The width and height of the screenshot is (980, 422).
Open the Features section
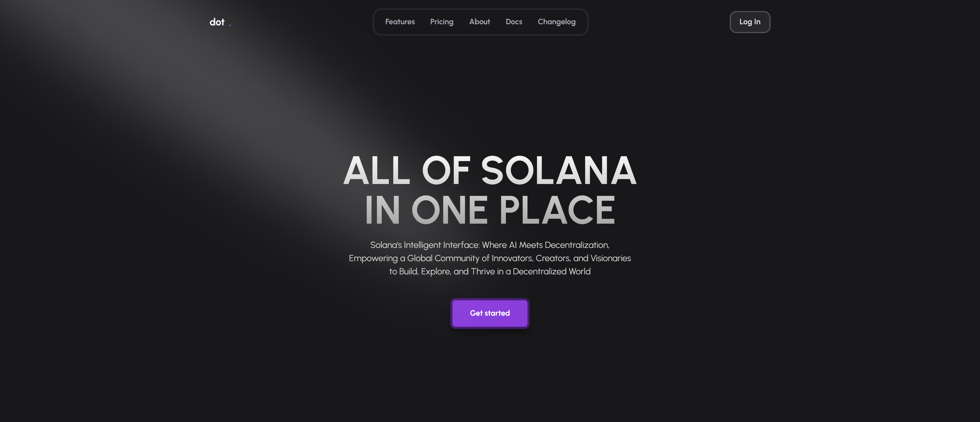tap(400, 22)
